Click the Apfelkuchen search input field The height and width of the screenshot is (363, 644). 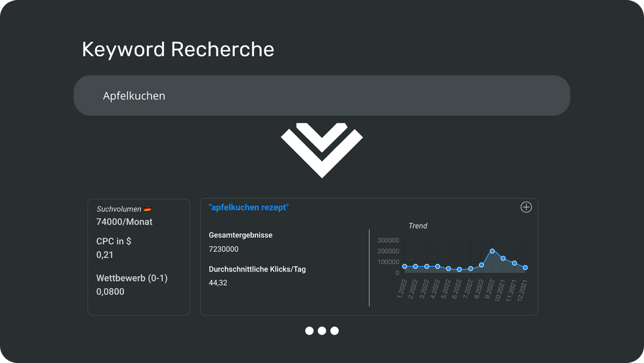[x=322, y=95]
